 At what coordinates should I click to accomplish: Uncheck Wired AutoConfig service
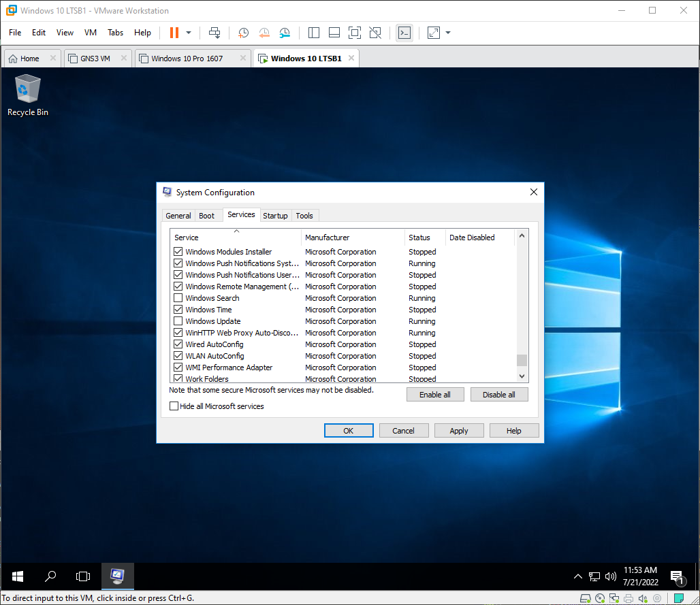coord(178,344)
